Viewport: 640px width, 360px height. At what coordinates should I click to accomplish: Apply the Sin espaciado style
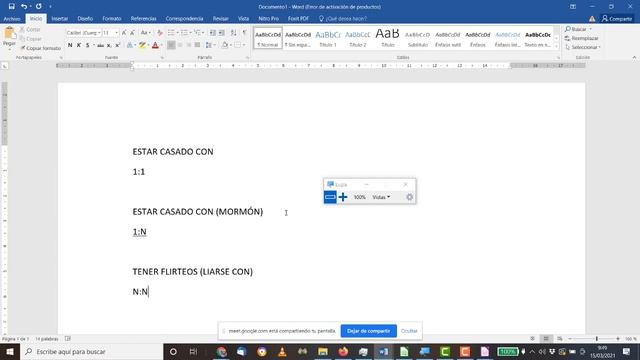point(298,38)
